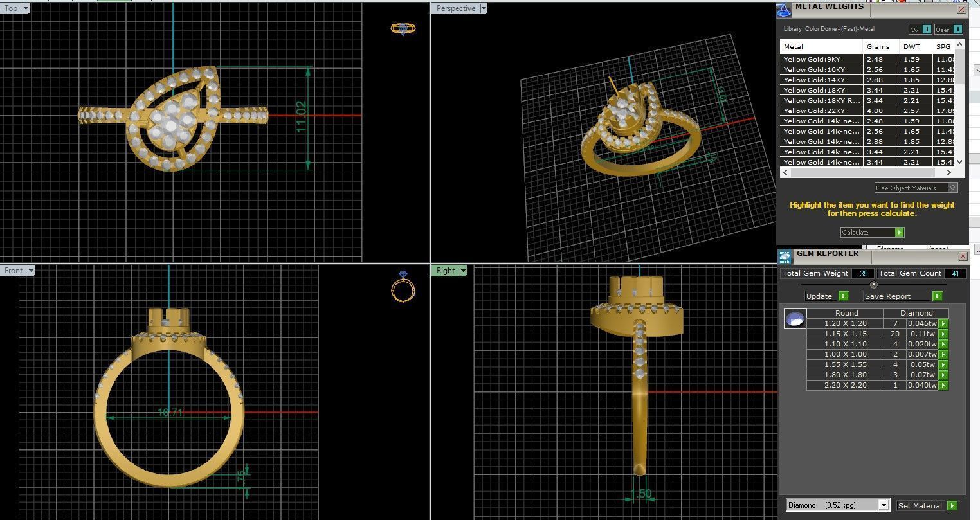The image size is (980, 520).
Task: Select the Top viewport label
Action: pyautogui.click(x=11, y=8)
